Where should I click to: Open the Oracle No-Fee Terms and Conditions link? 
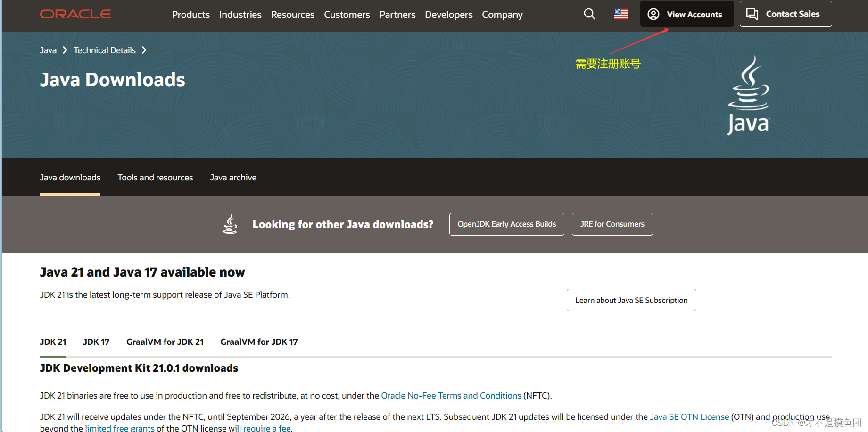click(x=451, y=395)
